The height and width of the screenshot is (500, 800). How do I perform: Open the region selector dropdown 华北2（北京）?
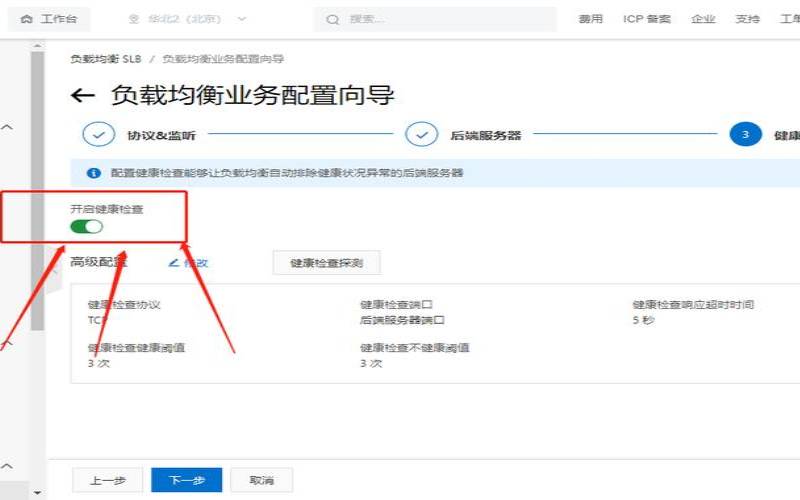pyautogui.click(x=187, y=19)
